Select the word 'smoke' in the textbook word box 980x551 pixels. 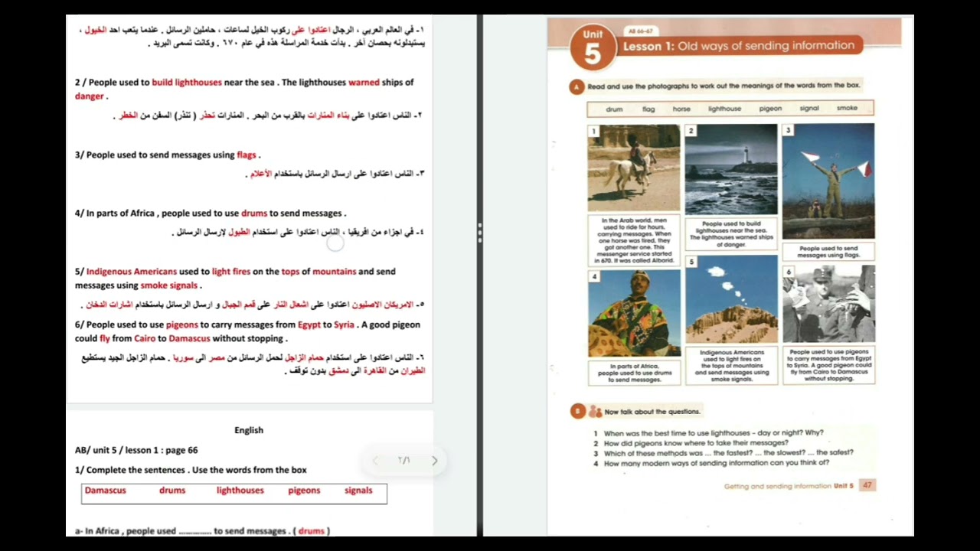click(x=847, y=109)
